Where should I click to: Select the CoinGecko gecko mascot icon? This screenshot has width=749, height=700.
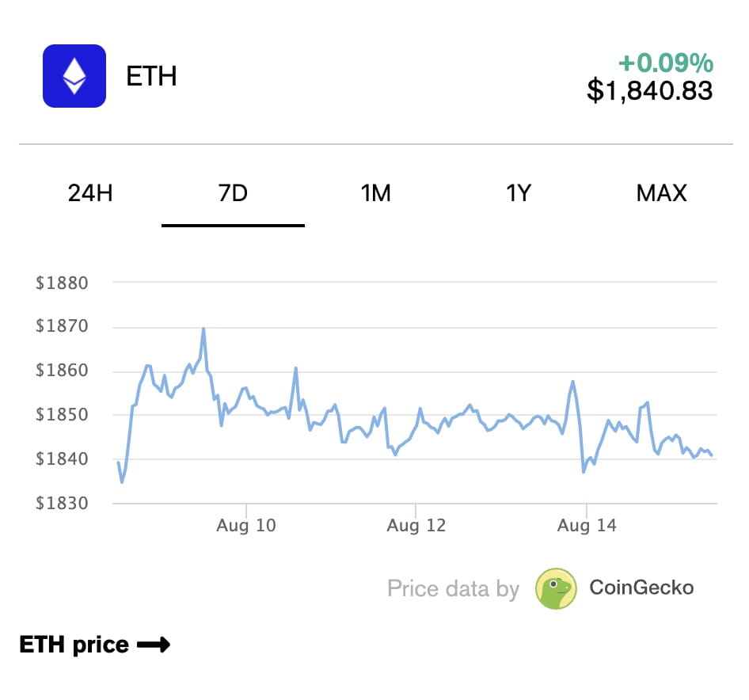[x=557, y=588]
